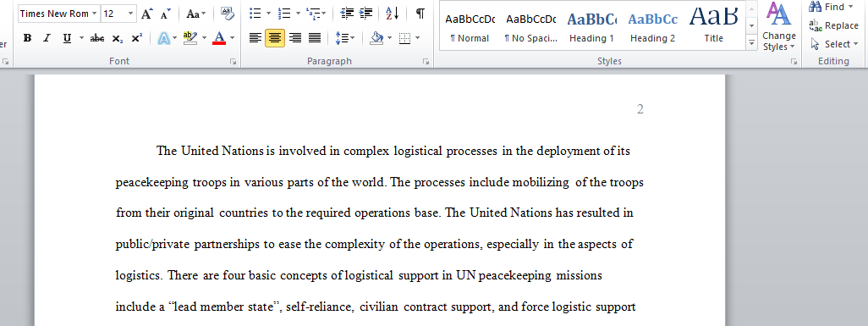The width and height of the screenshot is (868, 326).
Task: Click in the font name input box
Action: (53, 14)
